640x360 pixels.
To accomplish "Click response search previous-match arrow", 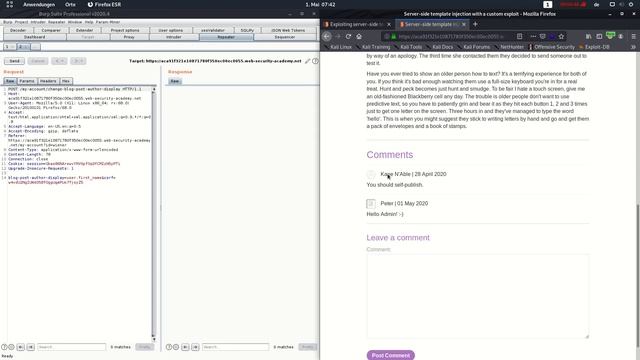I will (x=185, y=347).
